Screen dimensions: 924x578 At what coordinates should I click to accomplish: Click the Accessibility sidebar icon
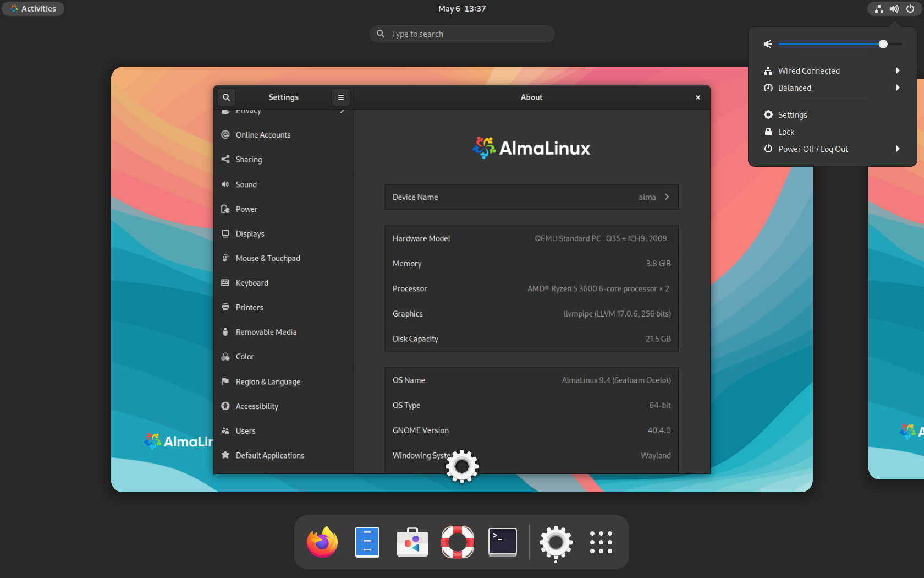point(226,406)
